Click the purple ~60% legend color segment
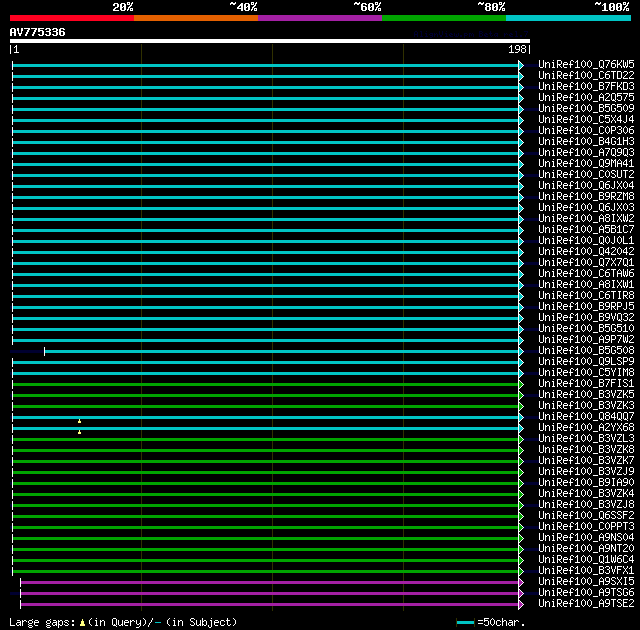640x630 pixels. click(320, 18)
